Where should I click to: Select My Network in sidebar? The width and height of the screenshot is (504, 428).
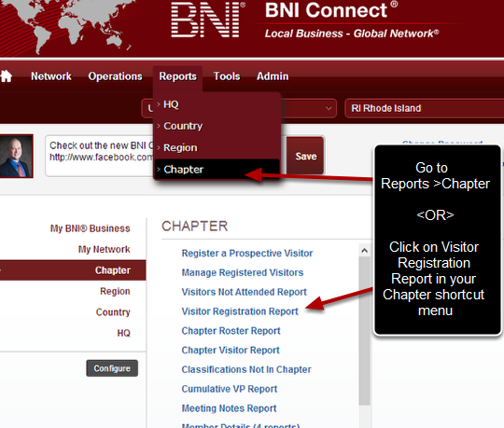click(x=105, y=250)
